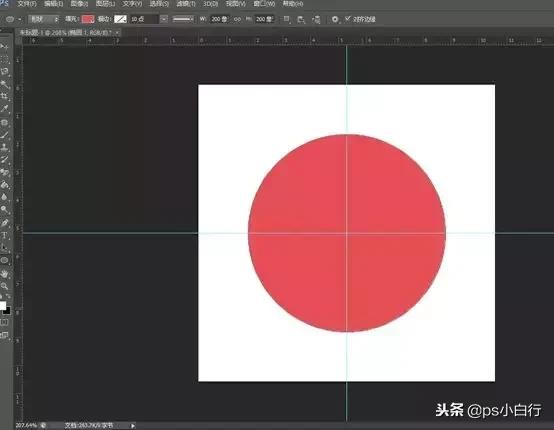Select the History Brush tool
The image size is (554, 430).
pos(5,160)
